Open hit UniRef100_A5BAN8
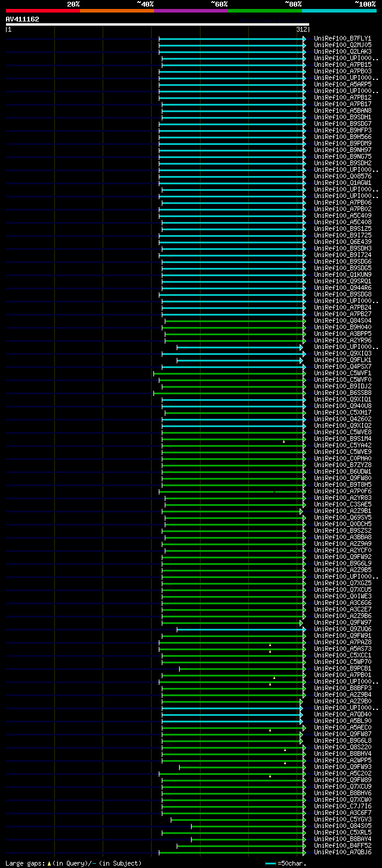The width and height of the screenshot is (382, 868). click(x=343, y=111)
